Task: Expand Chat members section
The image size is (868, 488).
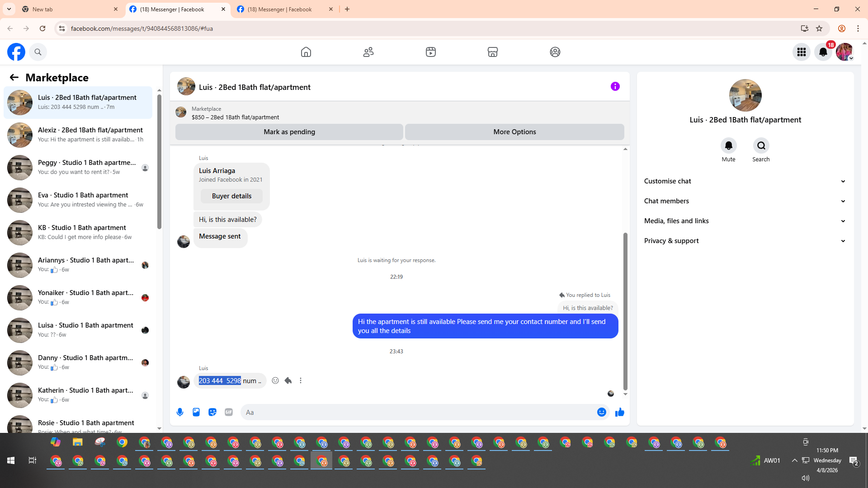Action: coord(745,201)
